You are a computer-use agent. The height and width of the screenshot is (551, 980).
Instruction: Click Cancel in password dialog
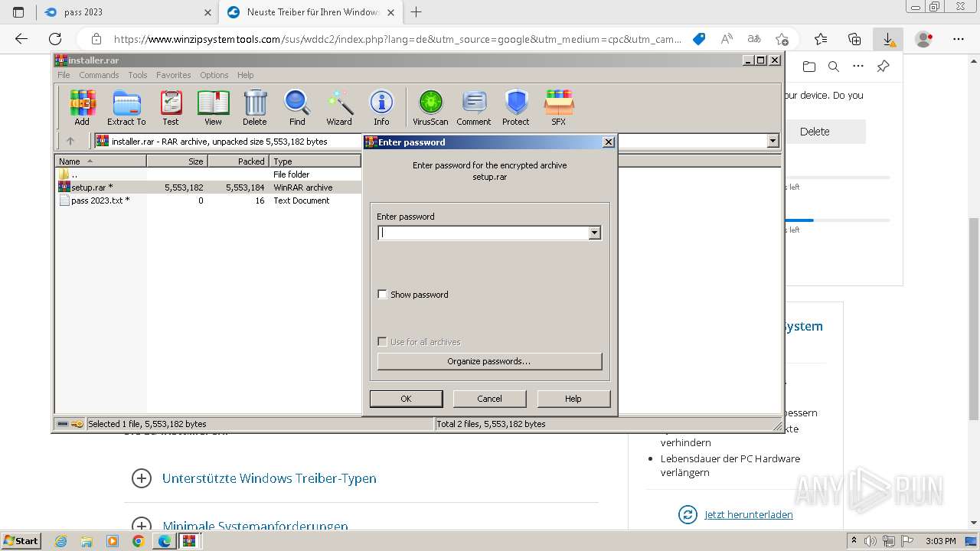(x=490, y=399)
